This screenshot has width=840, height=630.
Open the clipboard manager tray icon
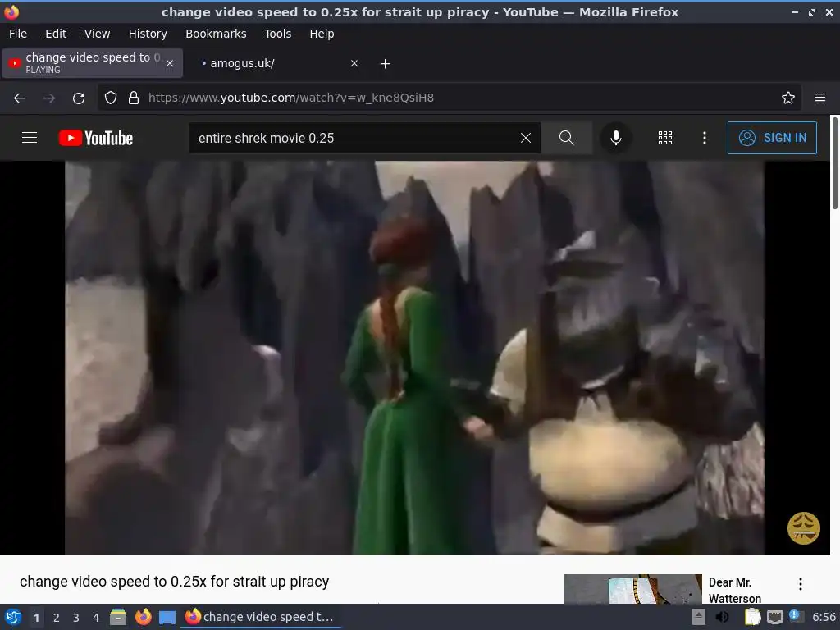[752, 617]
